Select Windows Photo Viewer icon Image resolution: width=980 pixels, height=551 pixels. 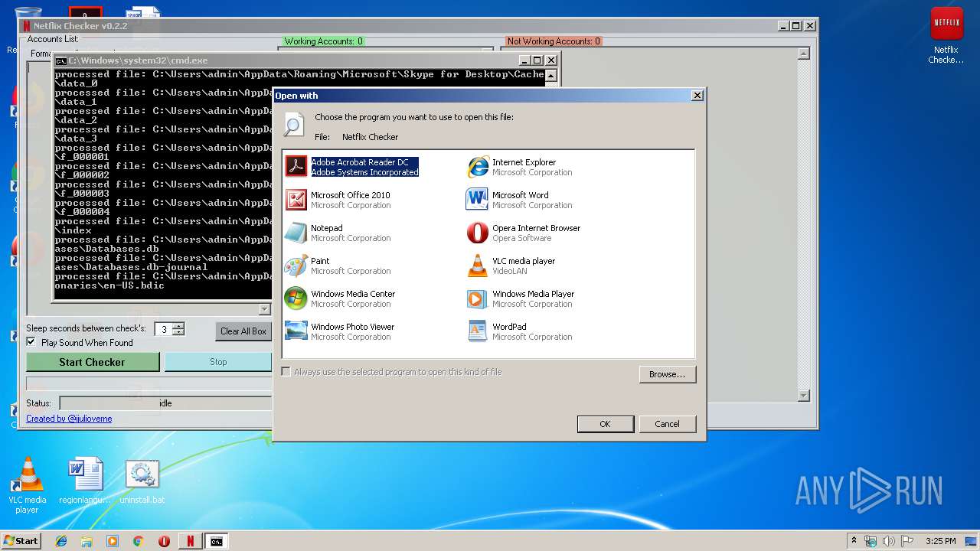(296, 331)
